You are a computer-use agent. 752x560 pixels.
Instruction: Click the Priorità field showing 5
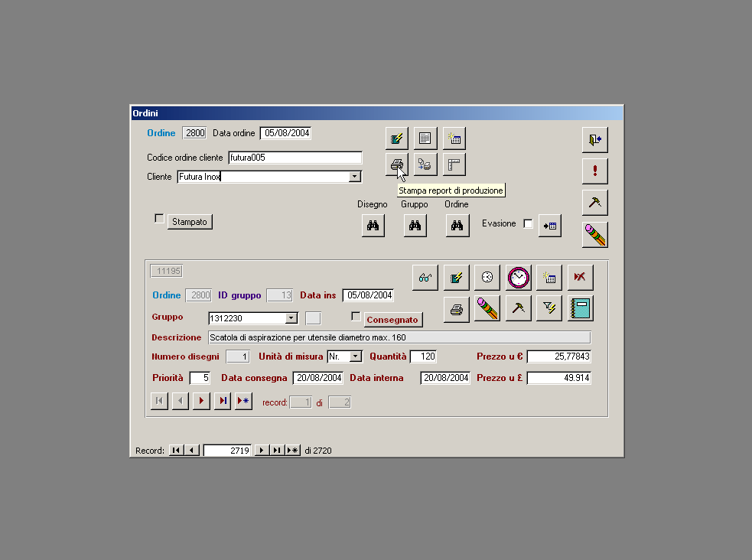click(x=200, y=378)
